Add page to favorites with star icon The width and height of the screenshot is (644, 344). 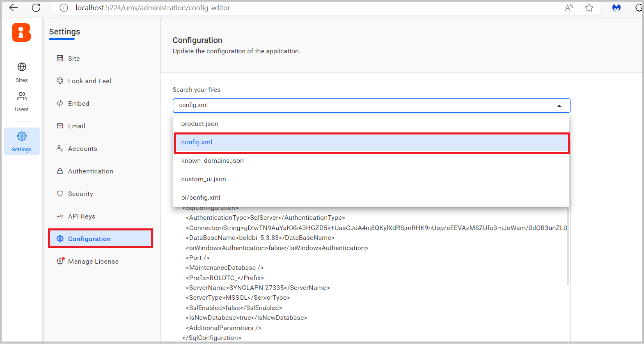(x=589, y=8)
